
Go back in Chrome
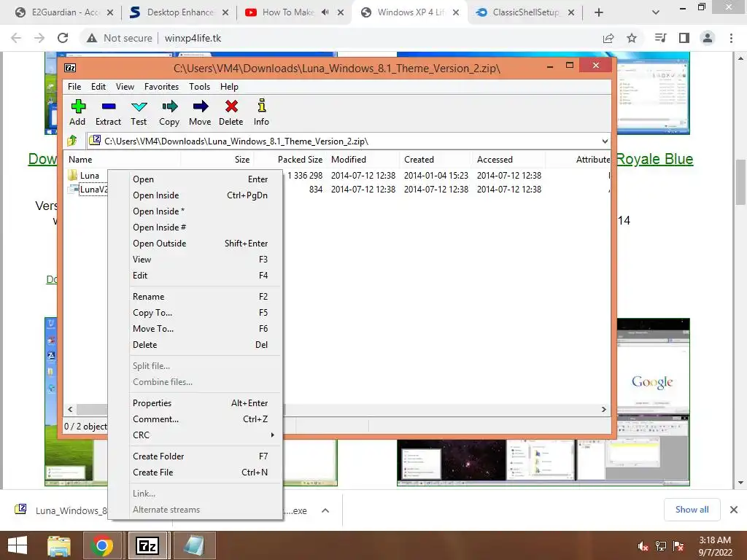(16, 38)
